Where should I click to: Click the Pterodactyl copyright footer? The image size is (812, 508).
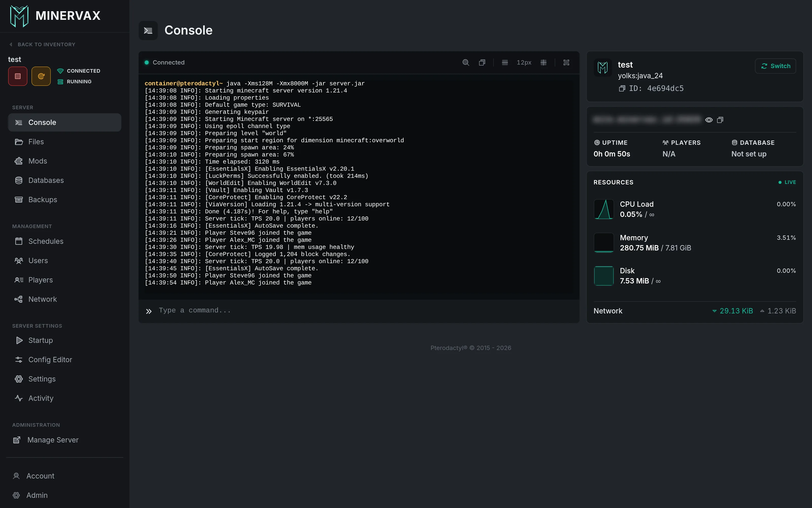point(471,348)
